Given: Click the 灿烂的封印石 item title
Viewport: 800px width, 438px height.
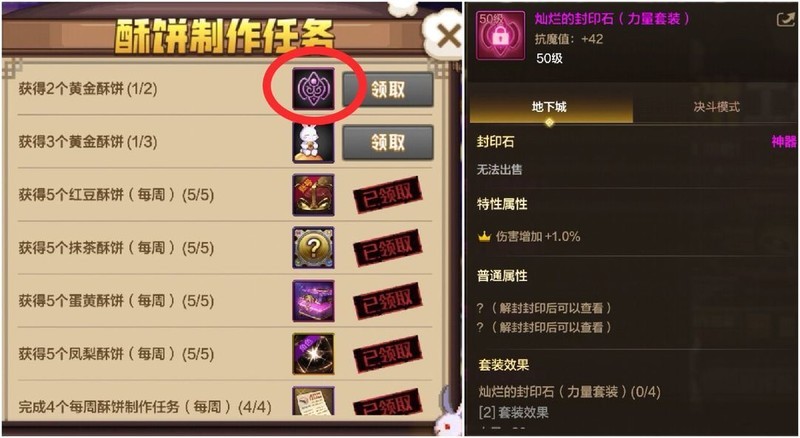Looking at the screenshot, I should (612, 19).
